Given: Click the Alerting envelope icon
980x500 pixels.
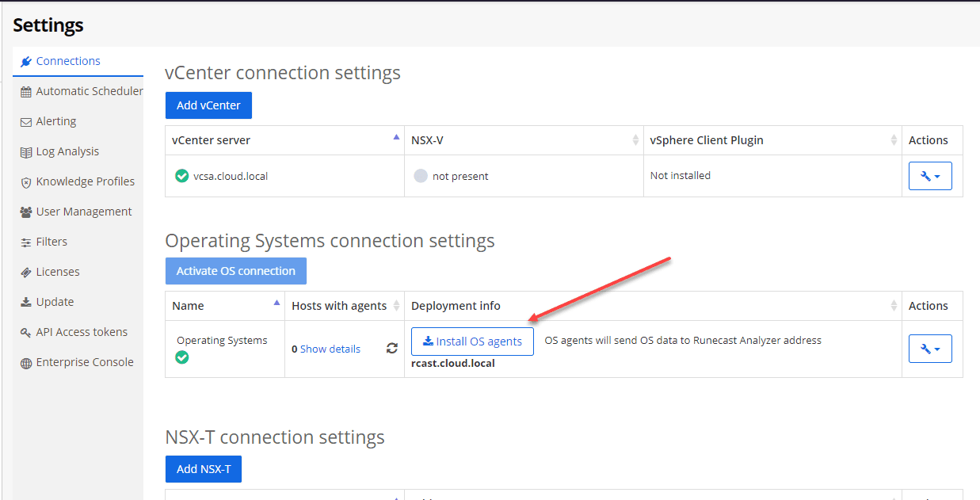Looking at the screenshot, I should [26, 122].
